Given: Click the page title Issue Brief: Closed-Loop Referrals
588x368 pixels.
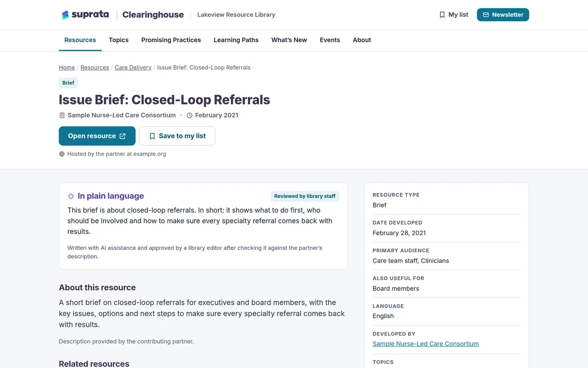Looking at the screenshot, I should (x=165, y=100).
